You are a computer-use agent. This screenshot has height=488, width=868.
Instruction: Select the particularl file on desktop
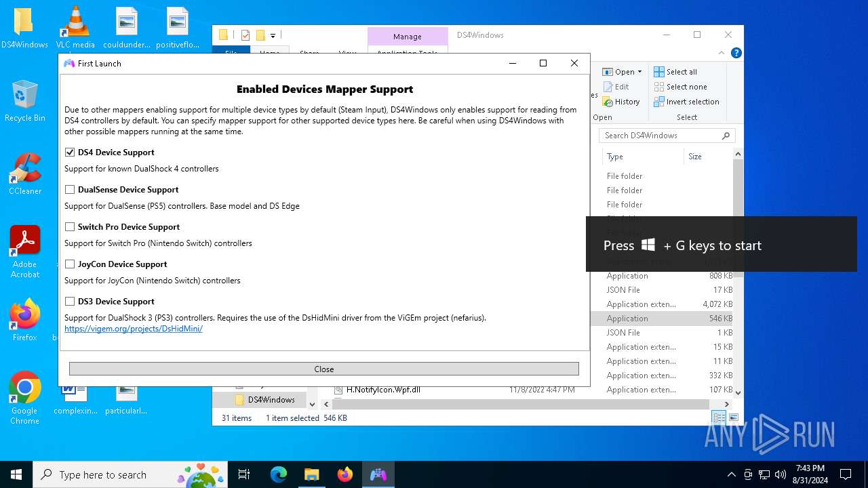pyautogui.click(x=126, y=400)
